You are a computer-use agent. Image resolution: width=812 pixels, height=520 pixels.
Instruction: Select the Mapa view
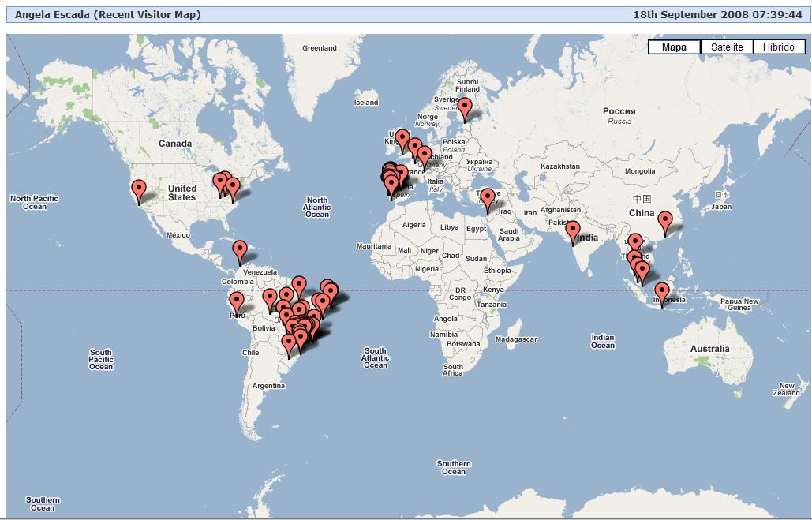(675, 47)
